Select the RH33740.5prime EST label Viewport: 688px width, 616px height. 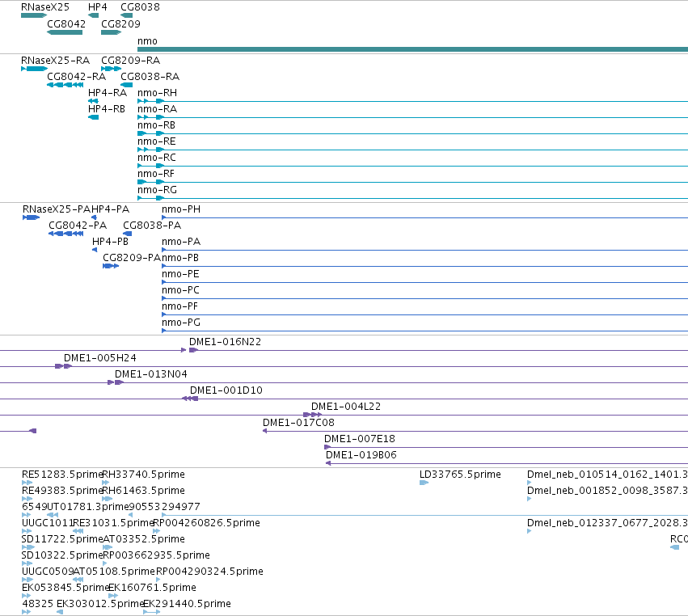pyautogui.click(x=143, y=475)
